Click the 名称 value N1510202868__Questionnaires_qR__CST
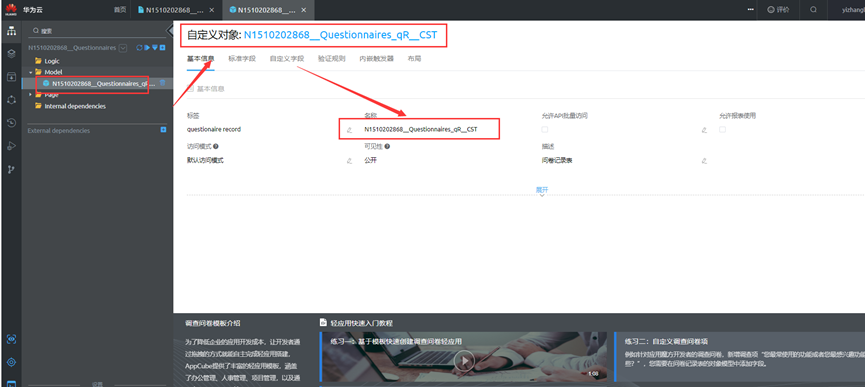This screenshot has width=865, height=387. [420, 130]
